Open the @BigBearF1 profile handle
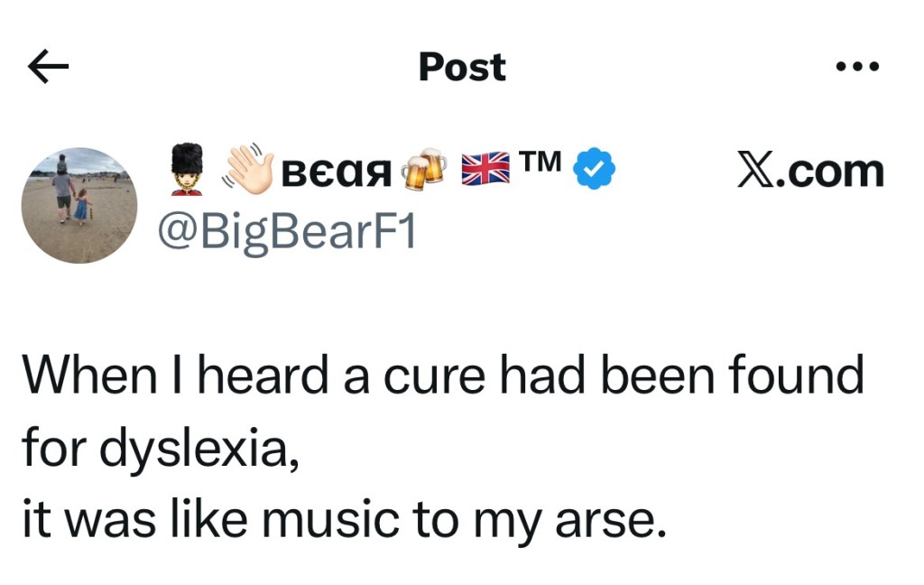Screen dimensions: 924x585 click(286, 231)
